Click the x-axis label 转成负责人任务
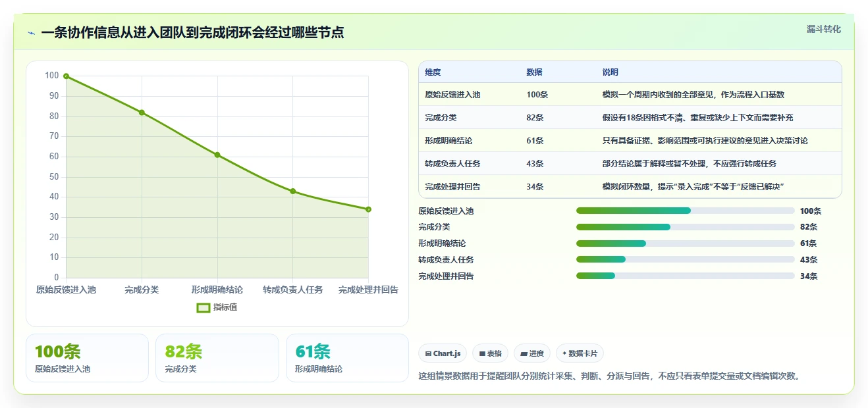Viewport: 868px width, 408px height. pos(292,290)
